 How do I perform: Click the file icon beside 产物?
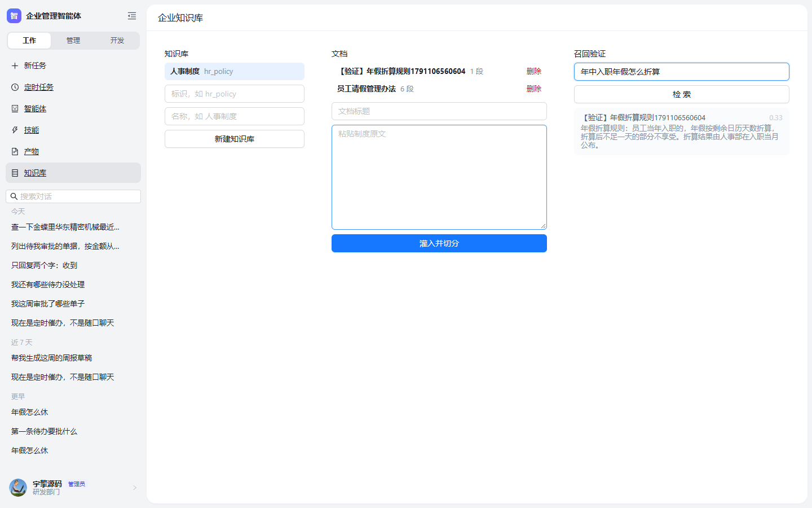point(15,151)
